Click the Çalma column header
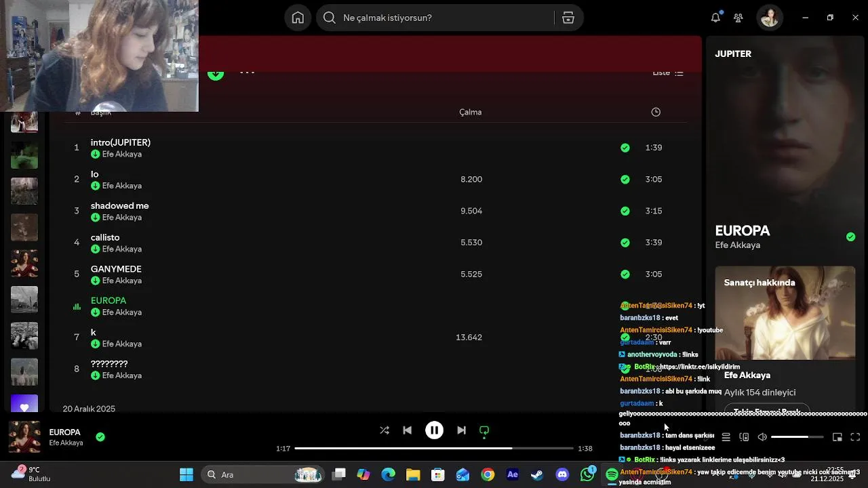The height and width of the screenshot is (488, 868). click(471, 112)
